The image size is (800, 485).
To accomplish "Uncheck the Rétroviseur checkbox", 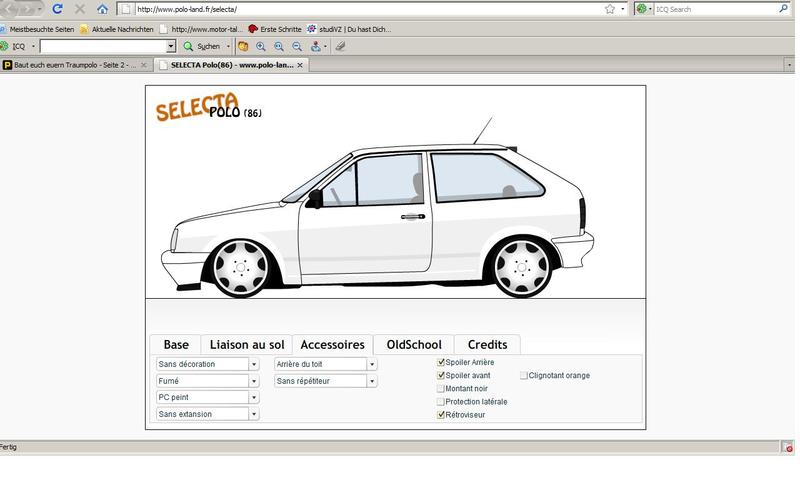I will (x=441, y=415).
